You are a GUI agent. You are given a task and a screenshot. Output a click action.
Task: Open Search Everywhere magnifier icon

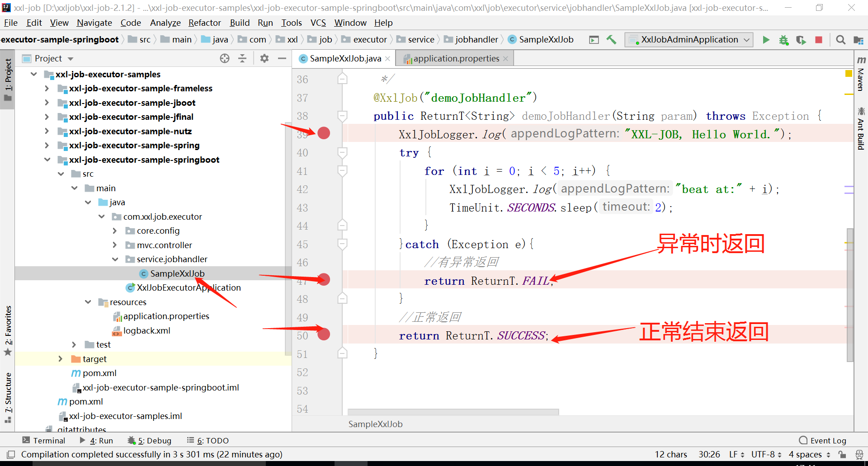pos(840,40)
